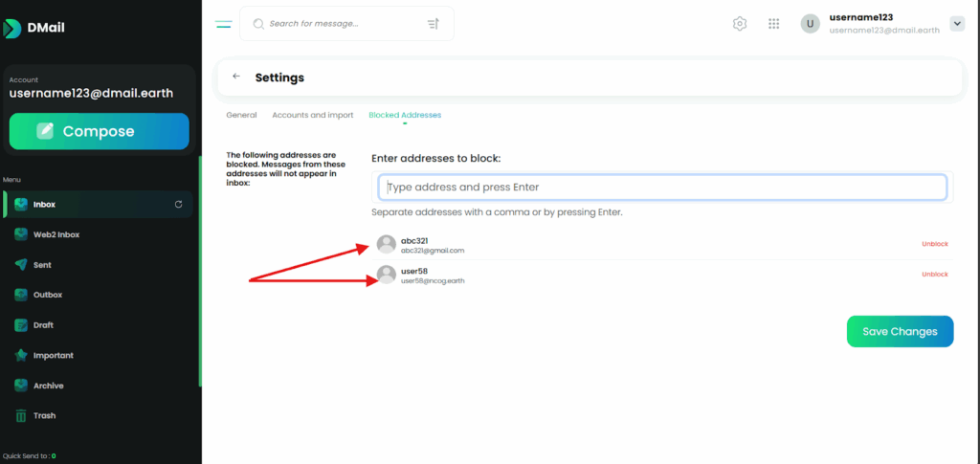Screen dimensions: 980x464
Task: Click the Save Changes button
Action: (x=900, y=331)
